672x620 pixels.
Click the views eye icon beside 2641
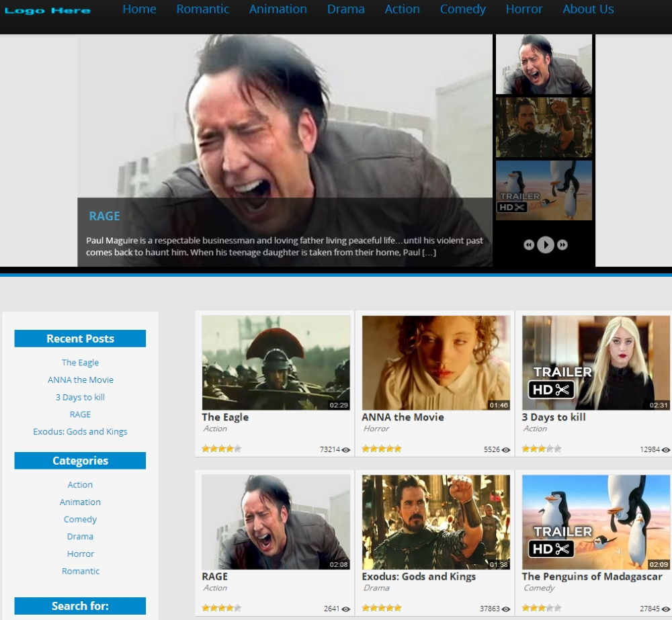(346, 609)
